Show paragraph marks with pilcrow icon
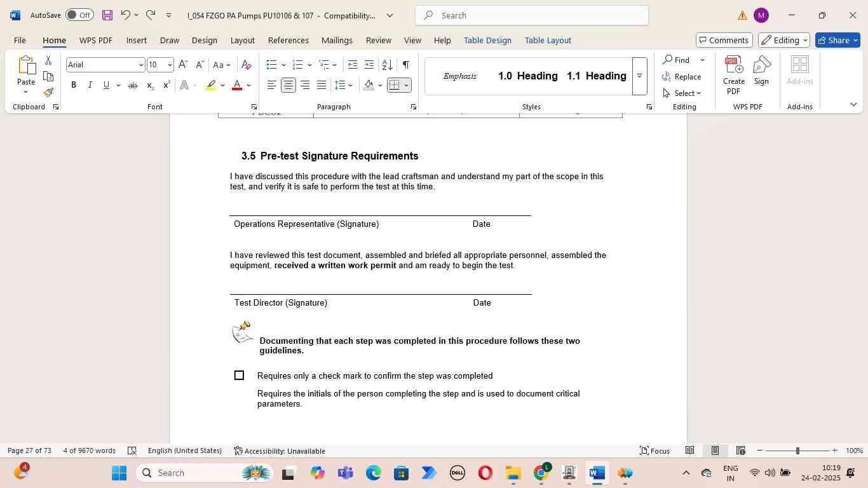The width and height of the screenshot is (868, 488). tap(405, 65)
